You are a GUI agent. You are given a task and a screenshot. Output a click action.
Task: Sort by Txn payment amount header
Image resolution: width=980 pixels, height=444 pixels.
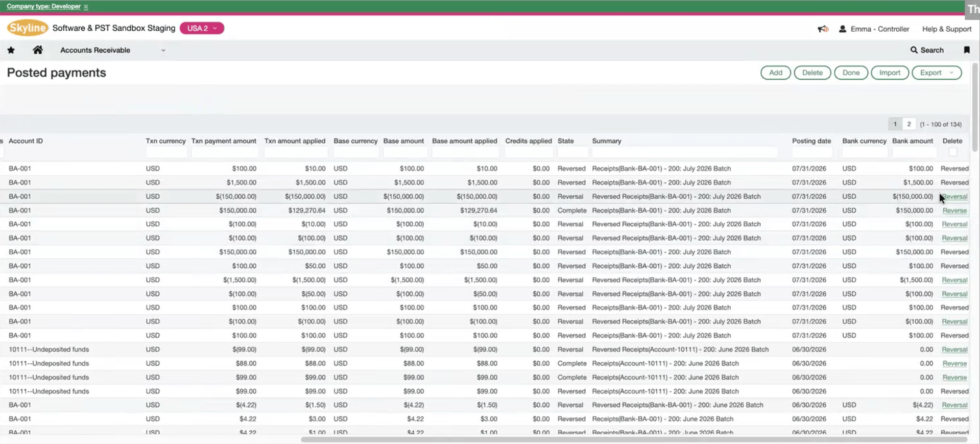tap(224, 141)
